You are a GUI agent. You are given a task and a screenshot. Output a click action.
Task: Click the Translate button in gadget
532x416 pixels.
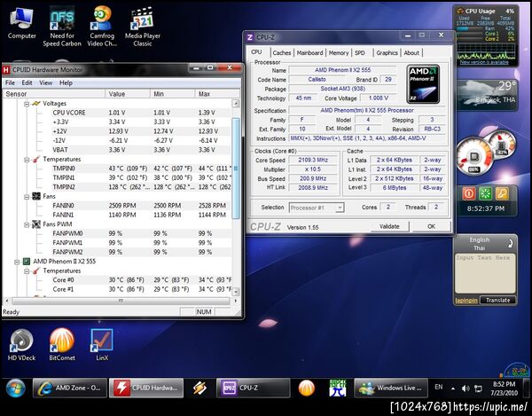pos(497,301)
